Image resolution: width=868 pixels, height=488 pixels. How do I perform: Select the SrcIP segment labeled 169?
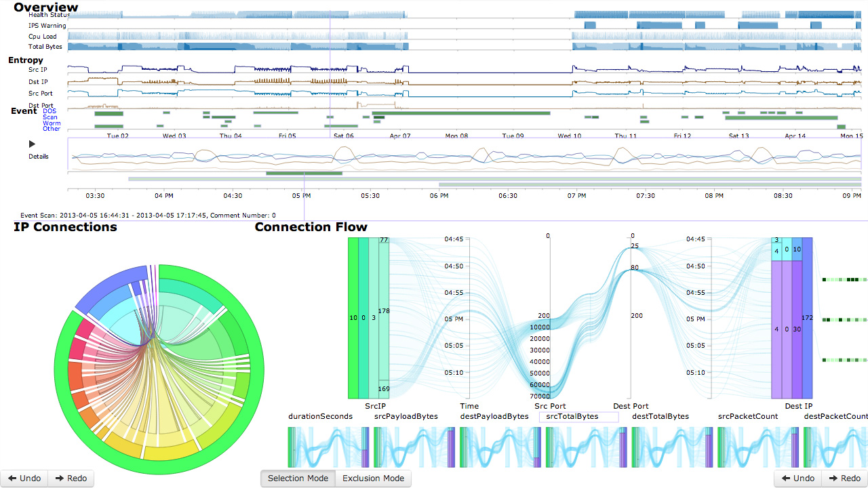click(384, 389)
